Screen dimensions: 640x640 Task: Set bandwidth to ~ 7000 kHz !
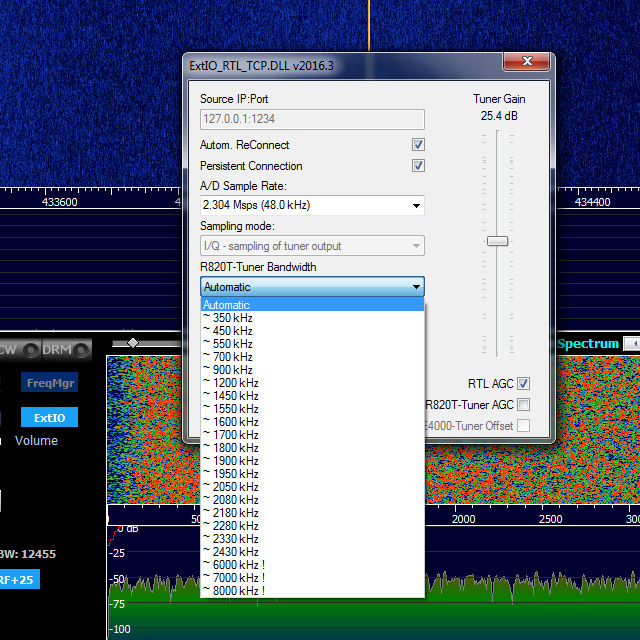click(312, 578)
